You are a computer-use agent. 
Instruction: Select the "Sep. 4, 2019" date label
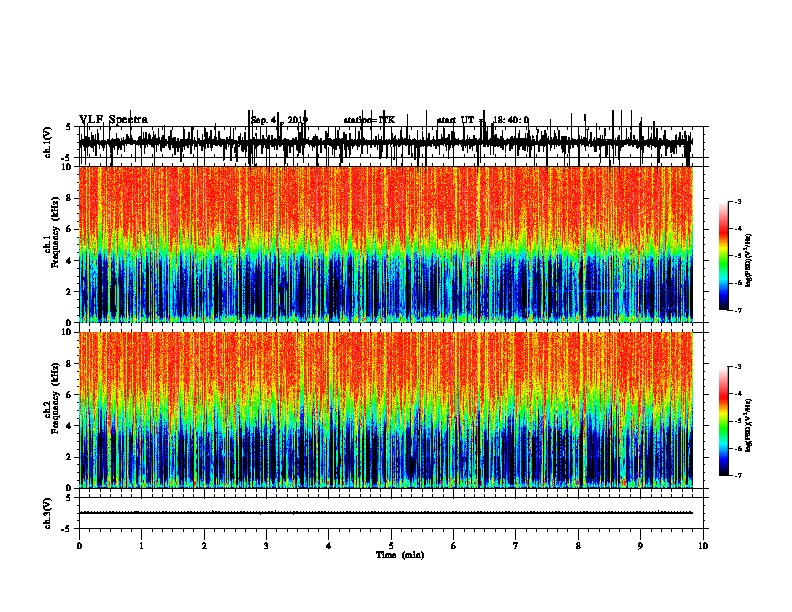click(x=279, y=120)
